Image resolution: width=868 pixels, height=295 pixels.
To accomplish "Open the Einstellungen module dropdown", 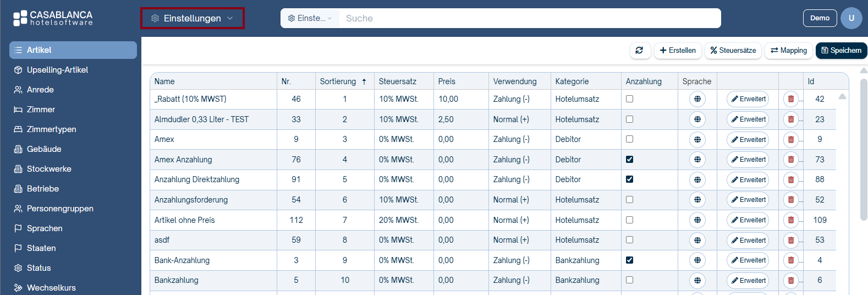I will click(193, 18).
